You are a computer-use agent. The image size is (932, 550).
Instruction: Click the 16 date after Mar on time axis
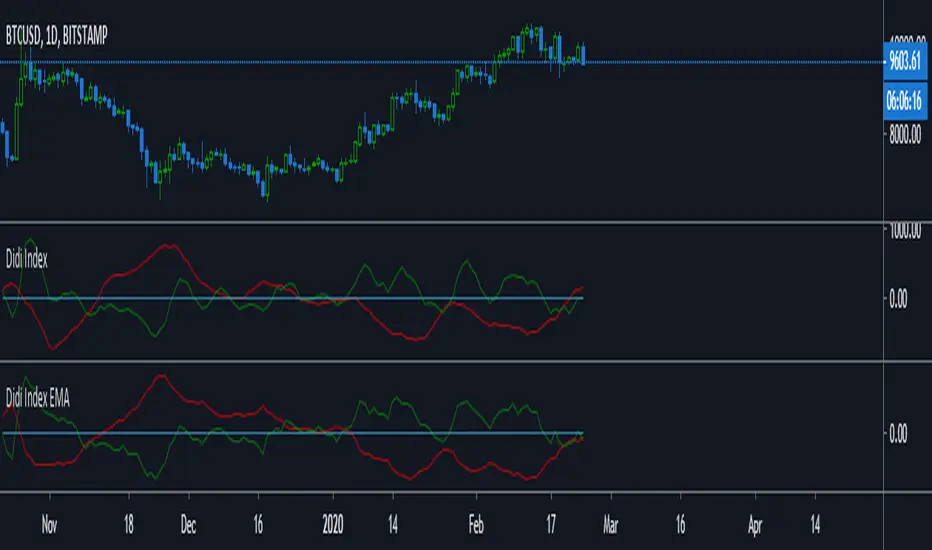(x=680, y=525)
